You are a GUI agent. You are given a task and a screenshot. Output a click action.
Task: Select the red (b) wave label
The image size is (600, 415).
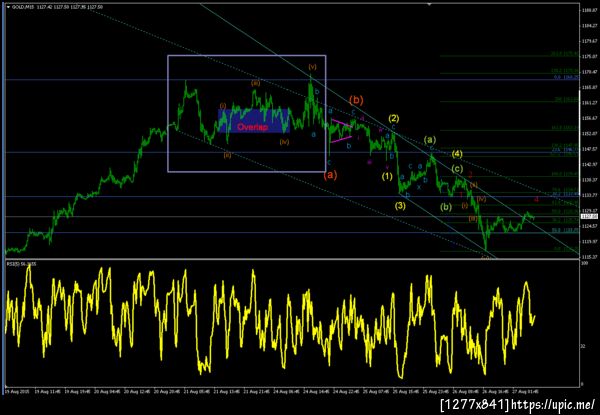click(356, 100)
